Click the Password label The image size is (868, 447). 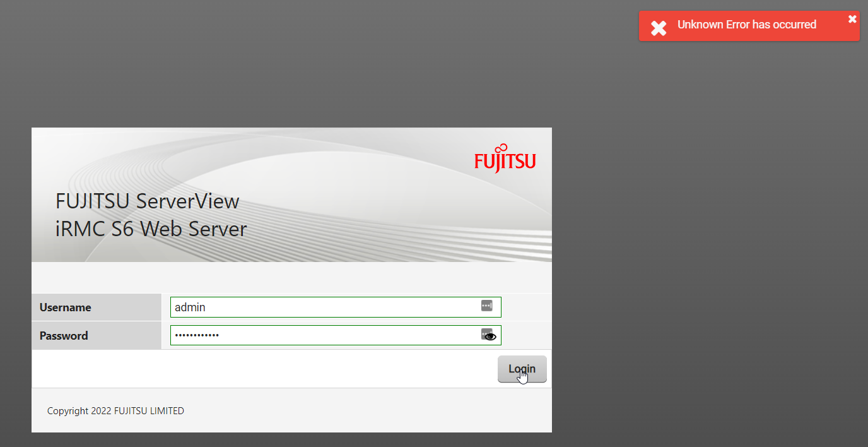pos(64,336)
